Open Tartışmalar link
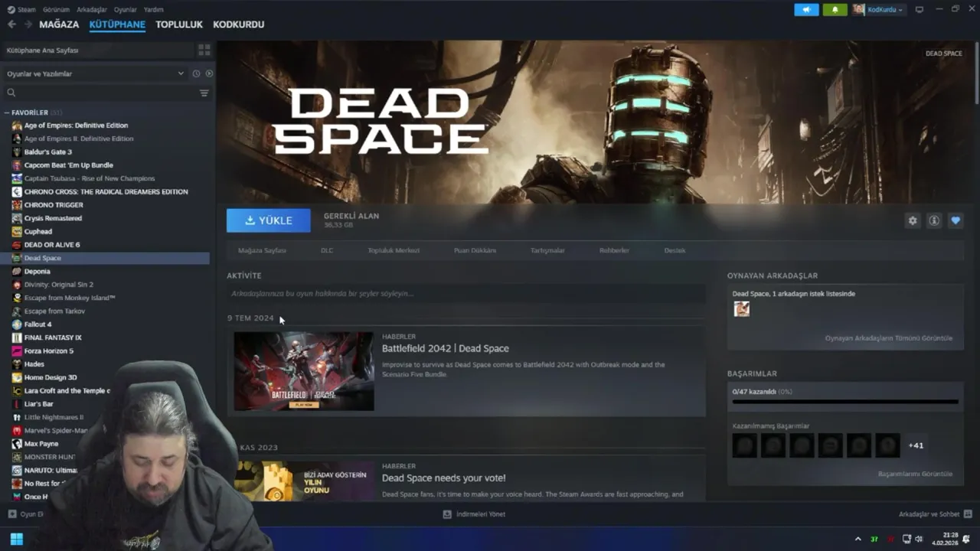 (x=547, y=250)
